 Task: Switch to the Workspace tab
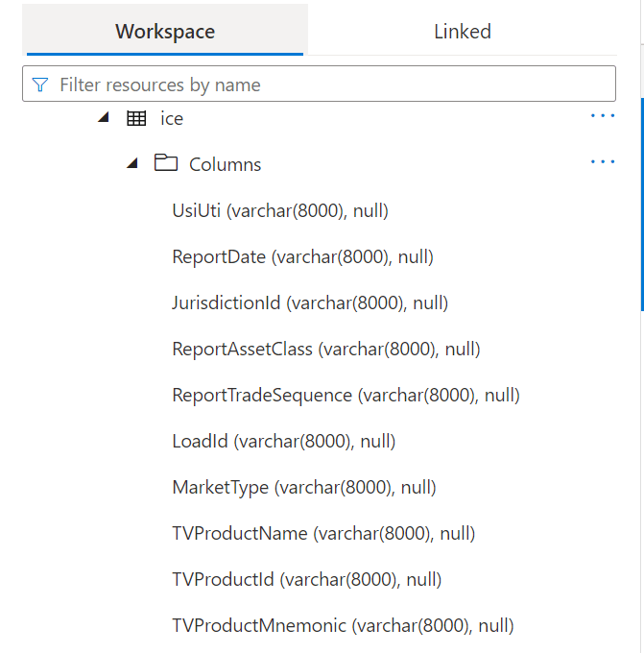165,30
